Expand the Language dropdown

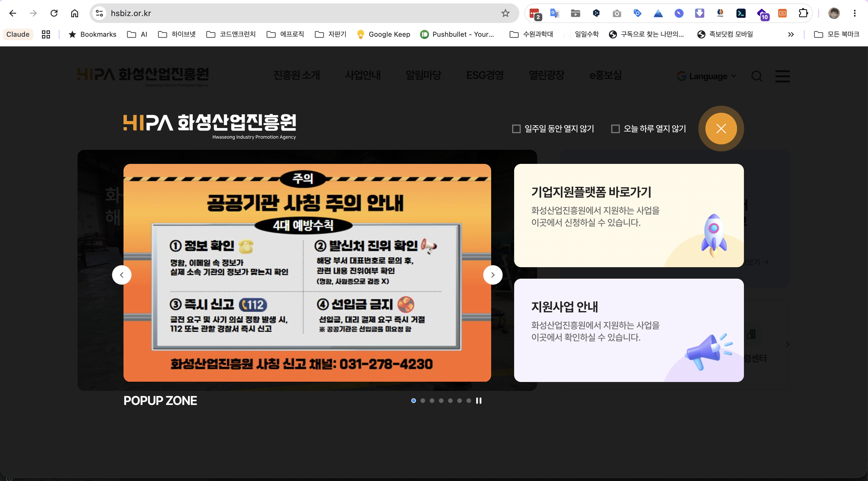click(x=707, y=76)
